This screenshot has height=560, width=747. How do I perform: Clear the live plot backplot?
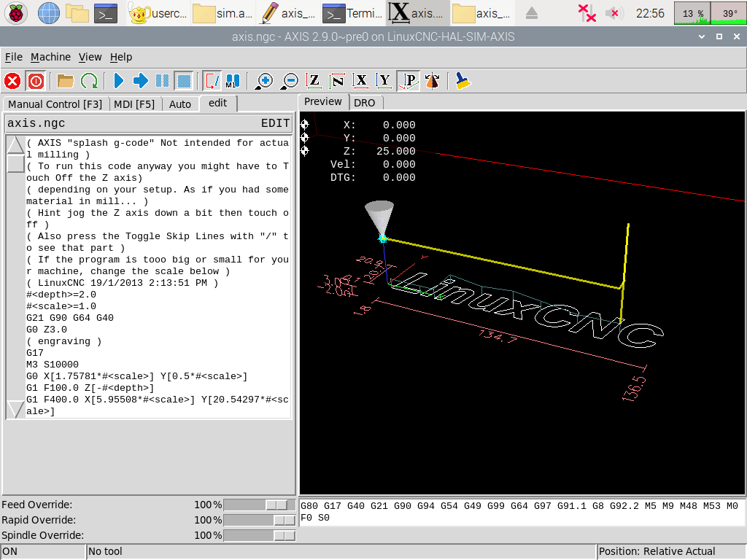click(462, 81)
